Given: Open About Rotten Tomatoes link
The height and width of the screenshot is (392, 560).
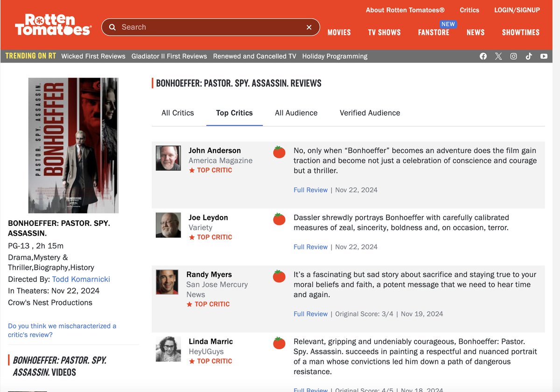Looking at the screenshot, I should [x=405, y=10].
